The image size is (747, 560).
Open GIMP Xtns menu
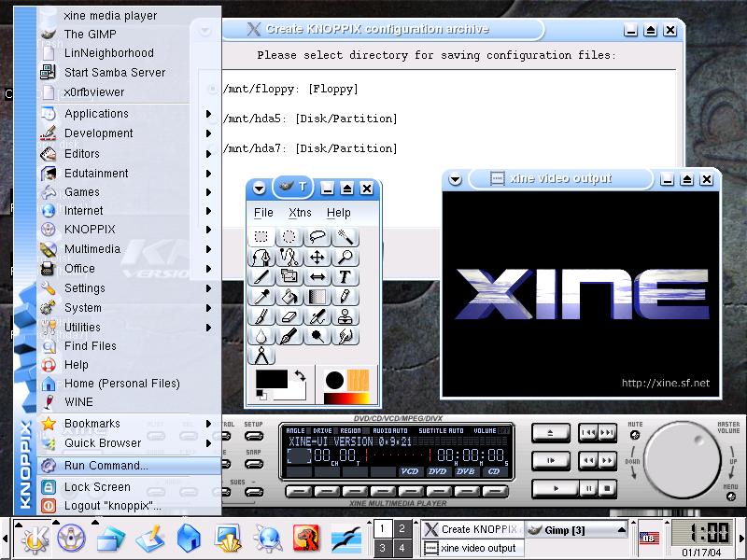300,213
